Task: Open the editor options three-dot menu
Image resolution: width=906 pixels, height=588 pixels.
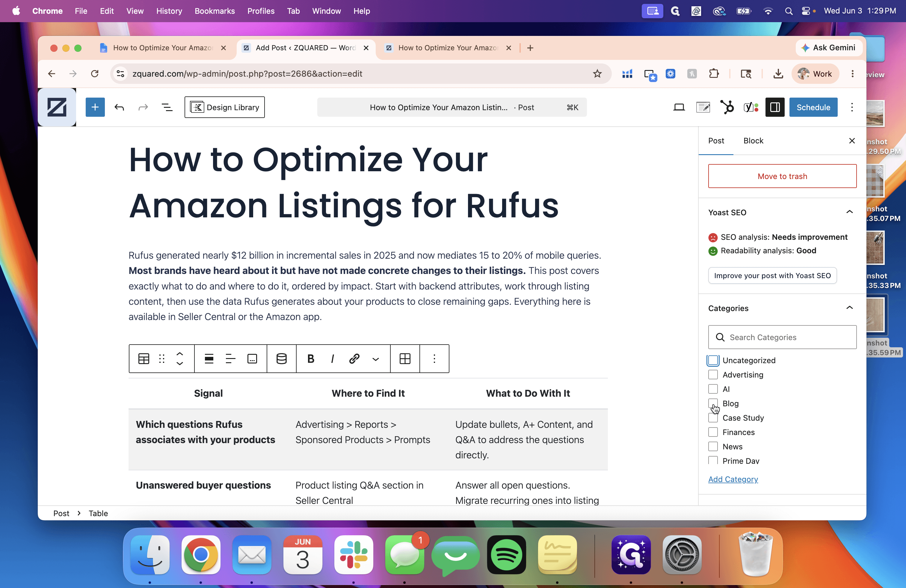Action: tap(851, 107)
